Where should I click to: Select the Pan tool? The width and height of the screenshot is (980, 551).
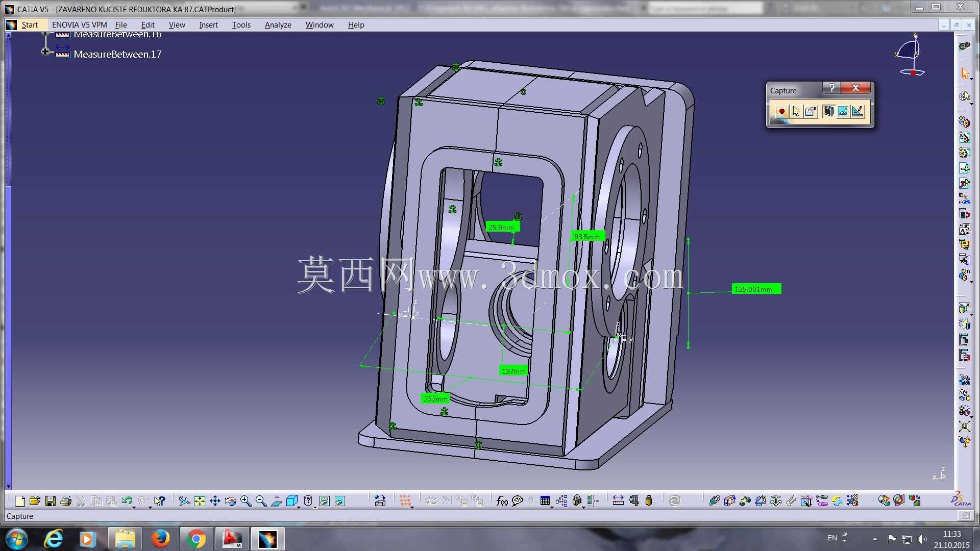point(215,501)
